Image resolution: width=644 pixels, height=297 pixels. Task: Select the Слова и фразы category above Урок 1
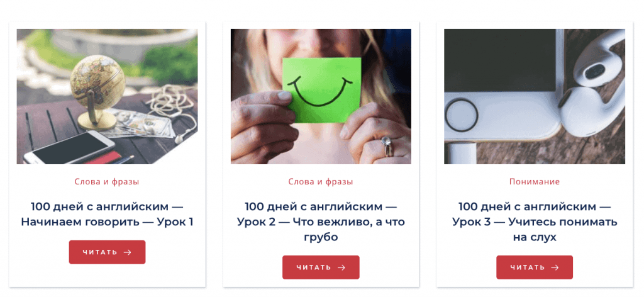pyautogui.click(x=107, y=182)
